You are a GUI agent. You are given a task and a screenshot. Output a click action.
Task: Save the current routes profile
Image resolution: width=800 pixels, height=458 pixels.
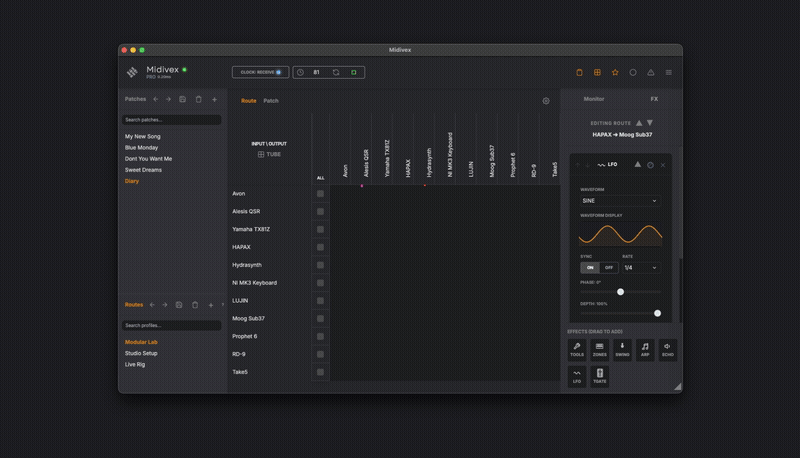[179, 305]
